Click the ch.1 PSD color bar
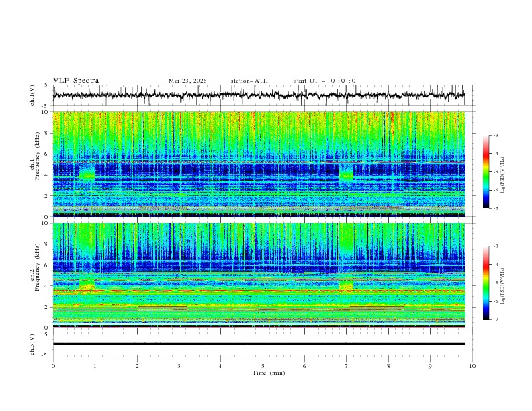The image size is (532, 411). (486, 171)
